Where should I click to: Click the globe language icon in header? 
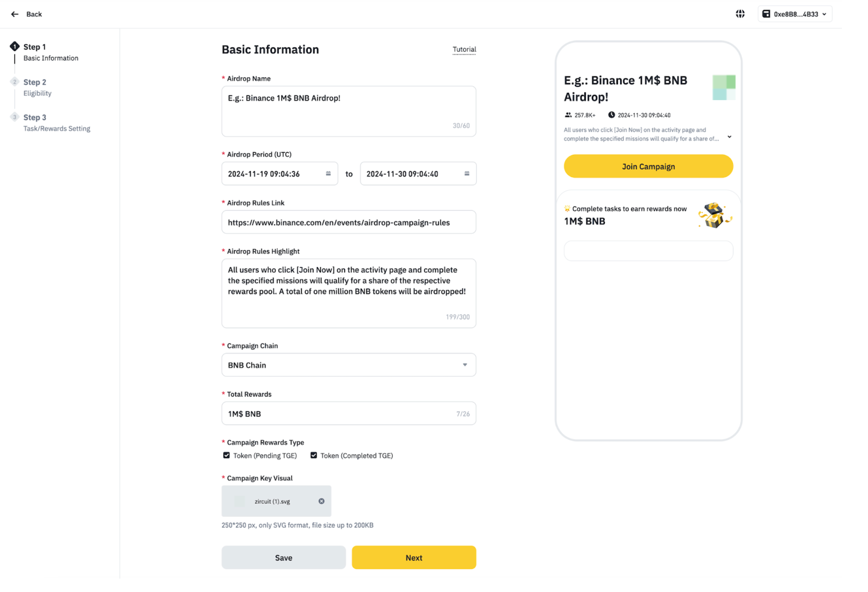741,14
